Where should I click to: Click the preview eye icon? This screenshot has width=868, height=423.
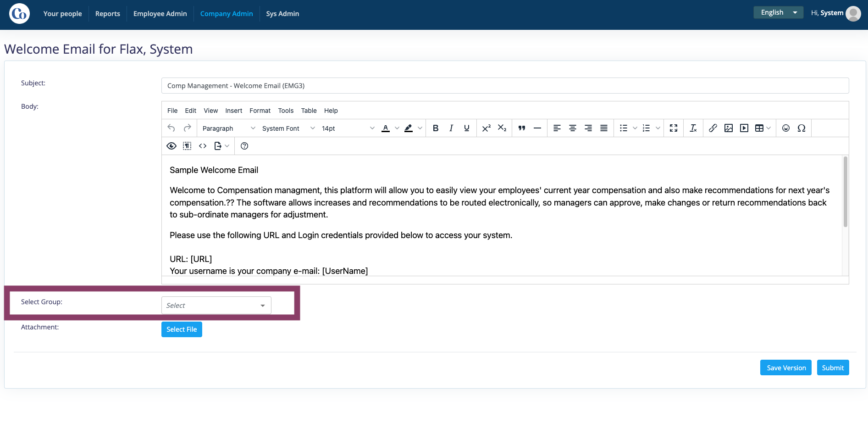171,146
